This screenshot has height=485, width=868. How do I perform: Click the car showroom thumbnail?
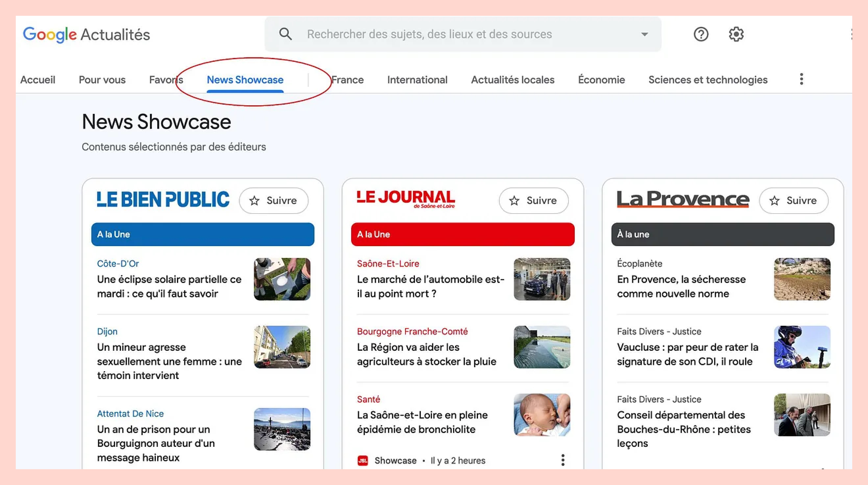(542, 279)
